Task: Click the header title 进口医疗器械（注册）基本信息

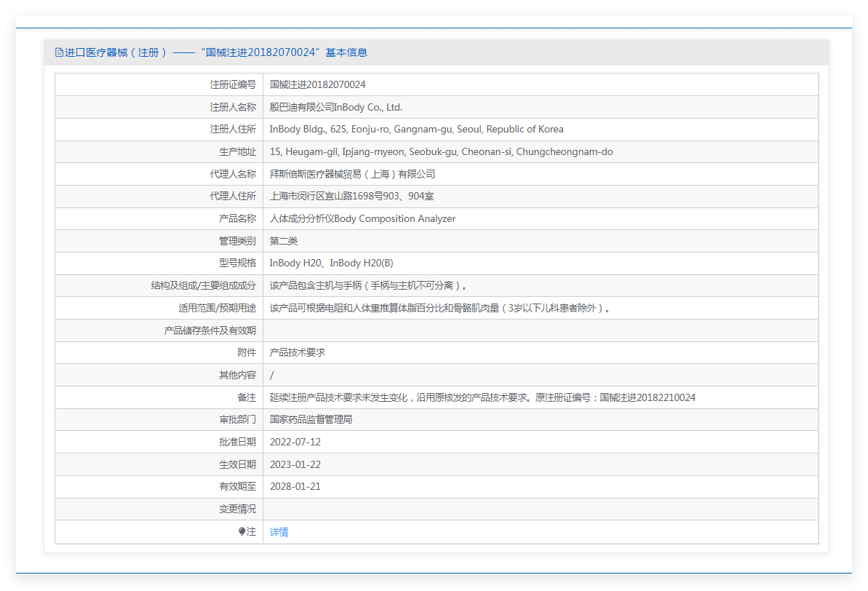Action: (x=216, y=52)
